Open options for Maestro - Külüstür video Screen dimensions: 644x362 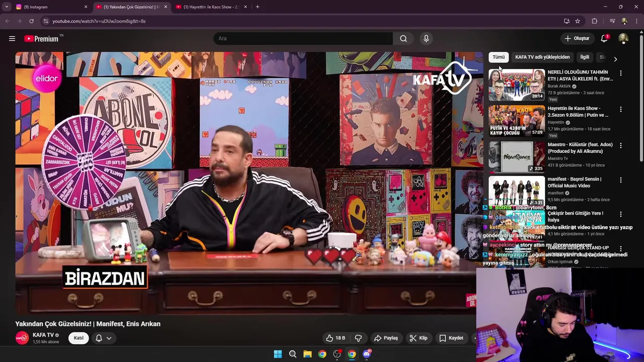point(621,145)
